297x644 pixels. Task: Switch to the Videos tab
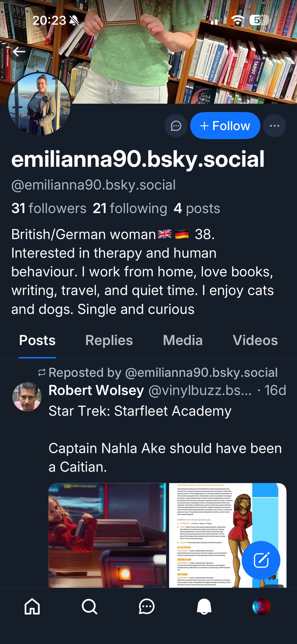[x=255, y=340]
